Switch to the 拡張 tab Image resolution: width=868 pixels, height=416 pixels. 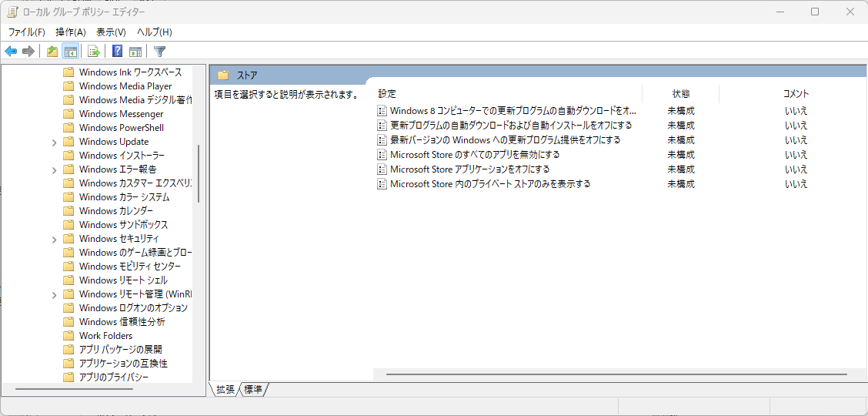click(225, 389)
